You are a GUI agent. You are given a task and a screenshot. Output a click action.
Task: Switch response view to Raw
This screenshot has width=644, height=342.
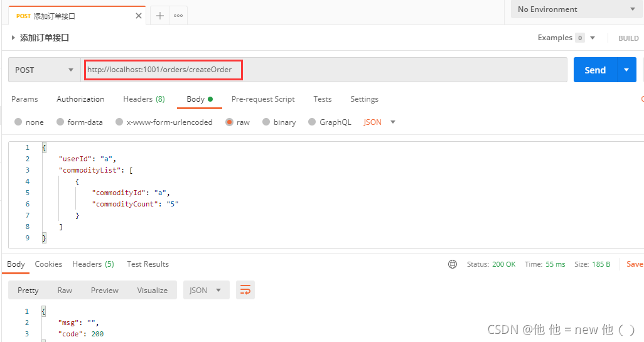[65, 291]
